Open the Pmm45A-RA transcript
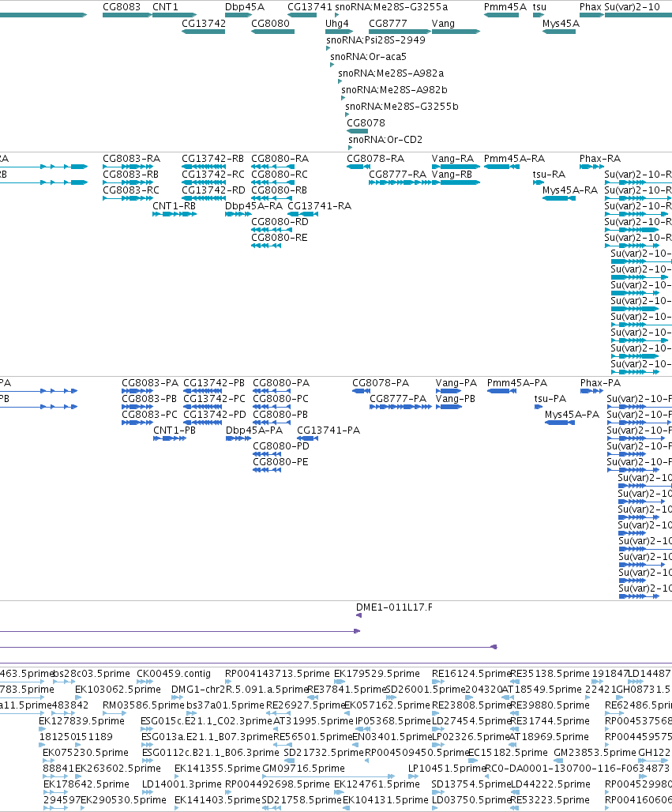The image size is (672, 812). pyautogui.click(x=501, y=167)
